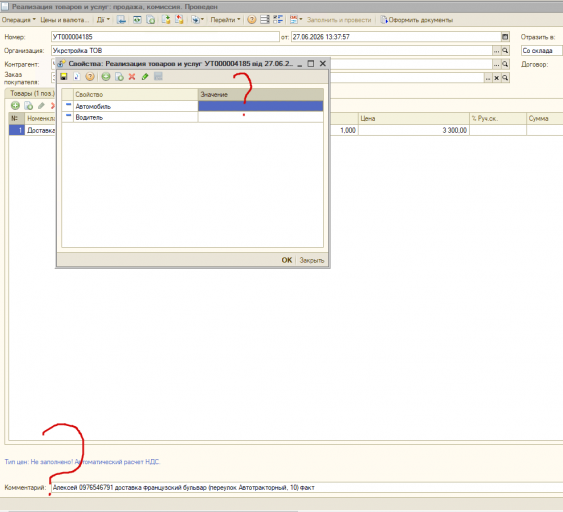Confirm with OK button in Свойства dialog
The width and height of the screenshot is (563, 512).
[287, 260]
